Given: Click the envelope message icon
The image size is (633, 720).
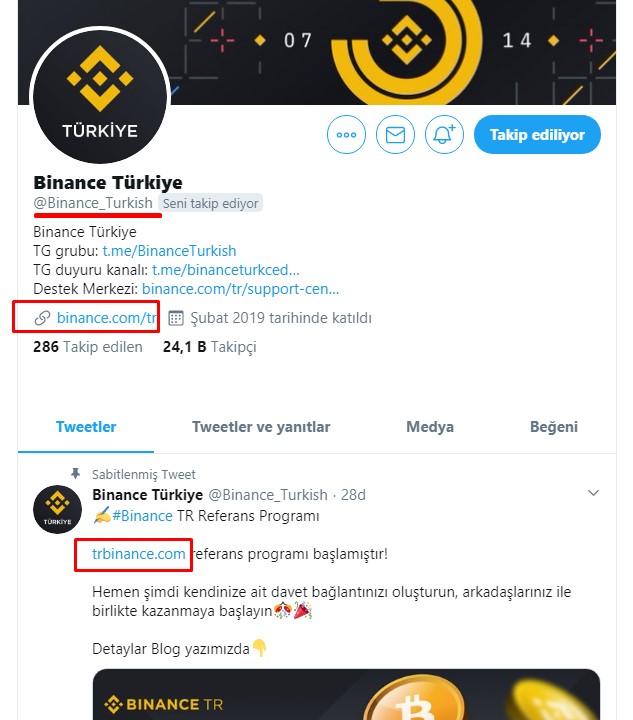Looking at the screenshot, I should (x=395, y=135).
